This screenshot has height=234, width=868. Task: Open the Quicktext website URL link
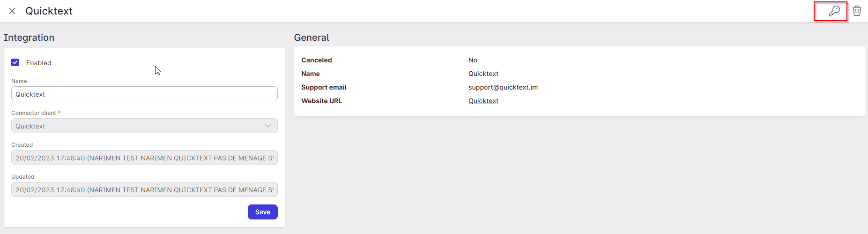483,101
